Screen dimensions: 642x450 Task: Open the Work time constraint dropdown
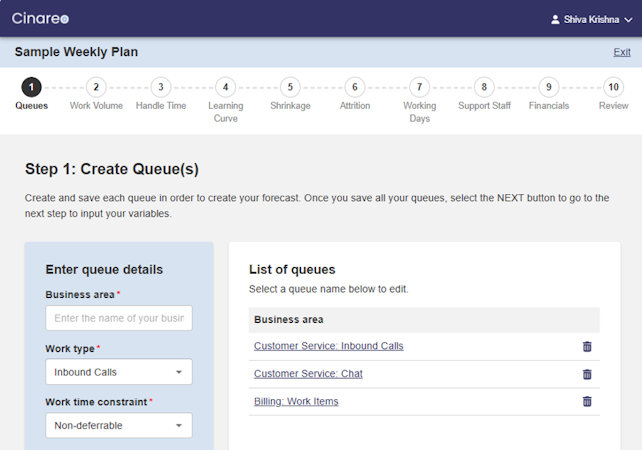coord(119,425)
